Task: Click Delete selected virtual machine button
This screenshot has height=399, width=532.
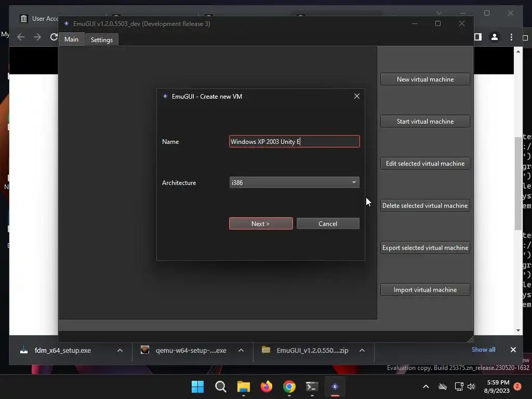Action: tap(425, 205)
